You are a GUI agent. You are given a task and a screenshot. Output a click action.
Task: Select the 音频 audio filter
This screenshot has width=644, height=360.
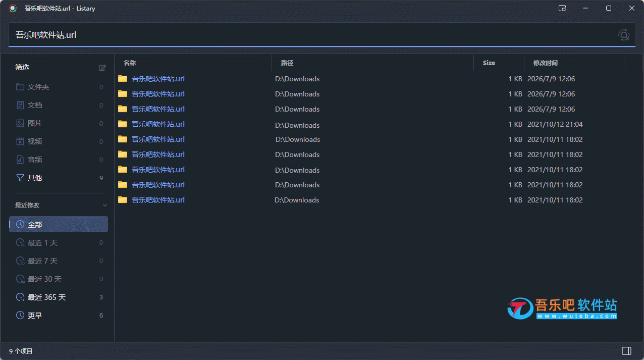click(x=59, y=160)
